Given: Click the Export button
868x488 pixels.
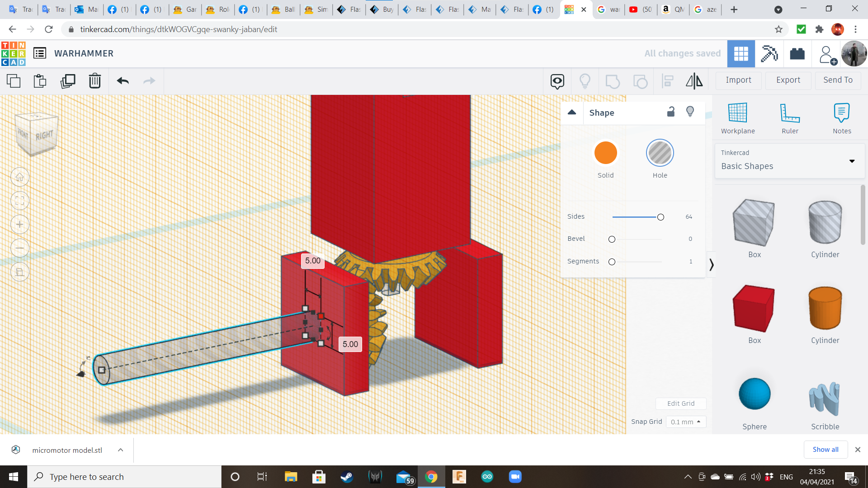Looking at the screenshot, I should pos(788,80).
